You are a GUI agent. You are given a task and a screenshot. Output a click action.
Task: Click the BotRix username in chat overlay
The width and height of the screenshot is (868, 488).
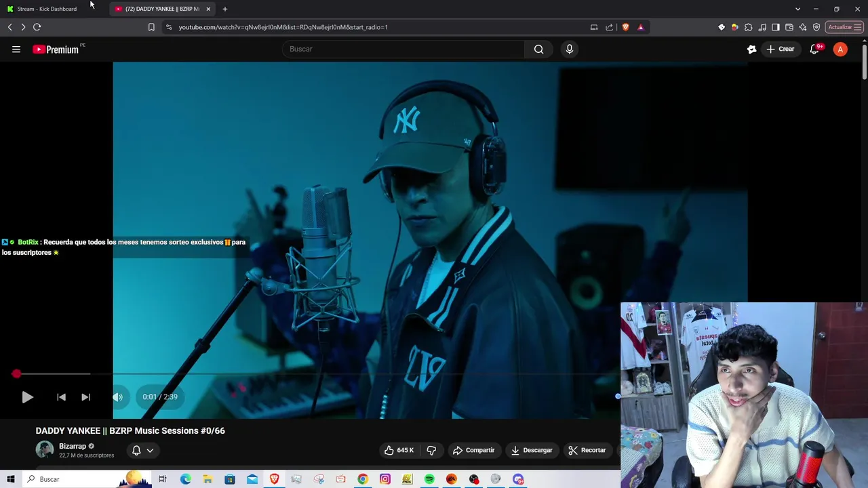tap(28, 242)
